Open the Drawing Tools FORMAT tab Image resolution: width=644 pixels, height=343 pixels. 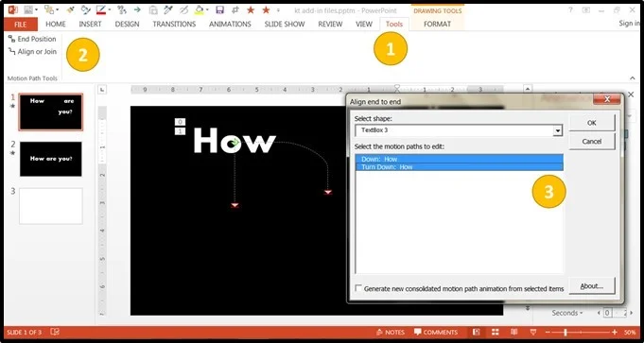[438, 25]
